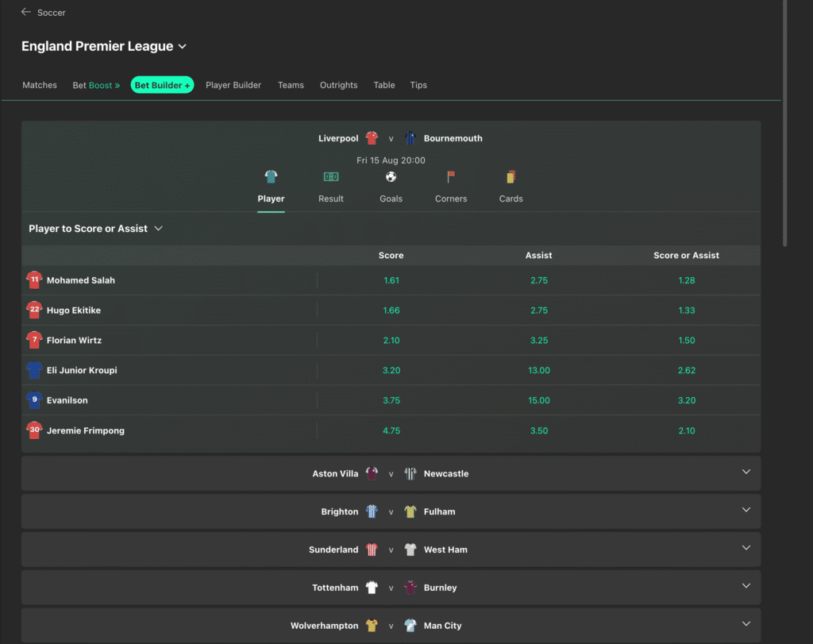
Task: Click Jeremie Frimpong number 30 shirt icon
Action: click(34, 430)
